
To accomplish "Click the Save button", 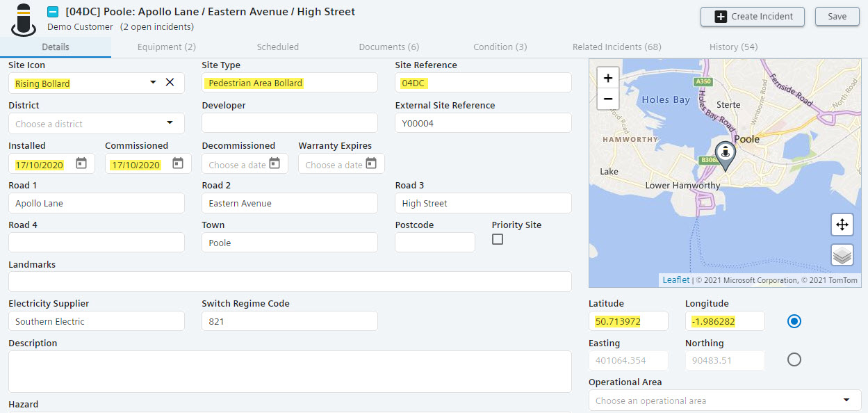I will [837, 17].
